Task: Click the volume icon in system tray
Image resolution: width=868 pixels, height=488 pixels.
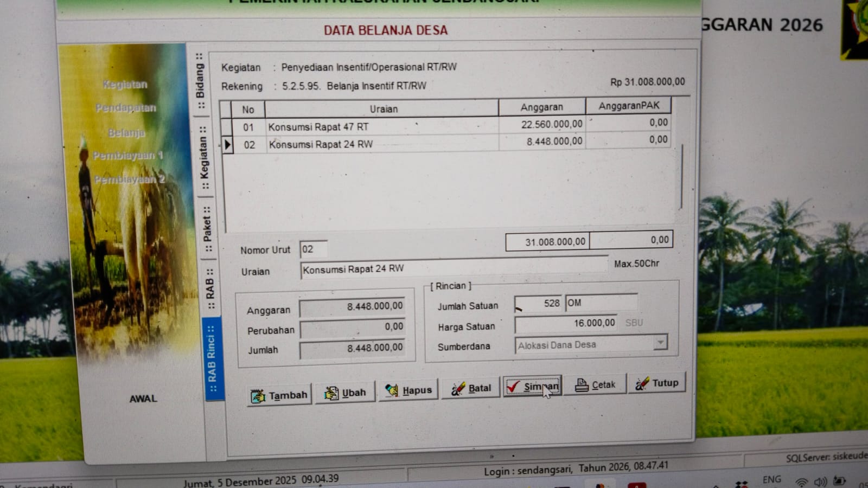Action: click(x=820, y=481)
